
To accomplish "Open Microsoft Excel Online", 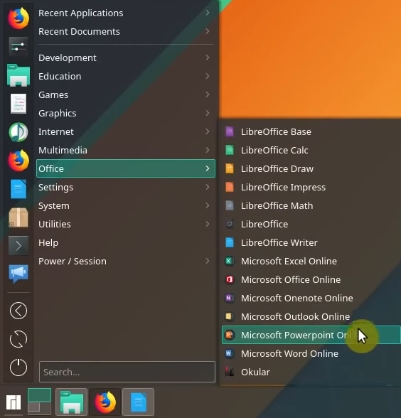I will [x=311, y=261].
